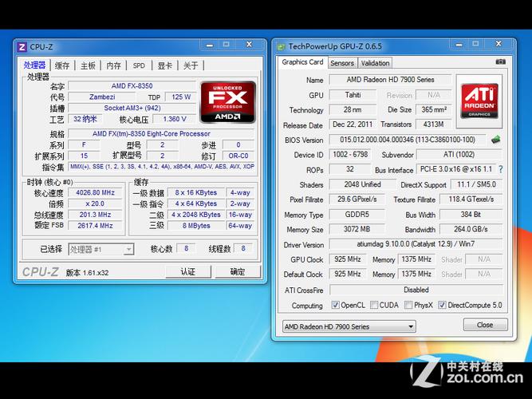Image resolution: width=532 pixels, height=399 pixels.
Task: Switch to the 关于 tab in CPU-Z
Action: (191, 65)
